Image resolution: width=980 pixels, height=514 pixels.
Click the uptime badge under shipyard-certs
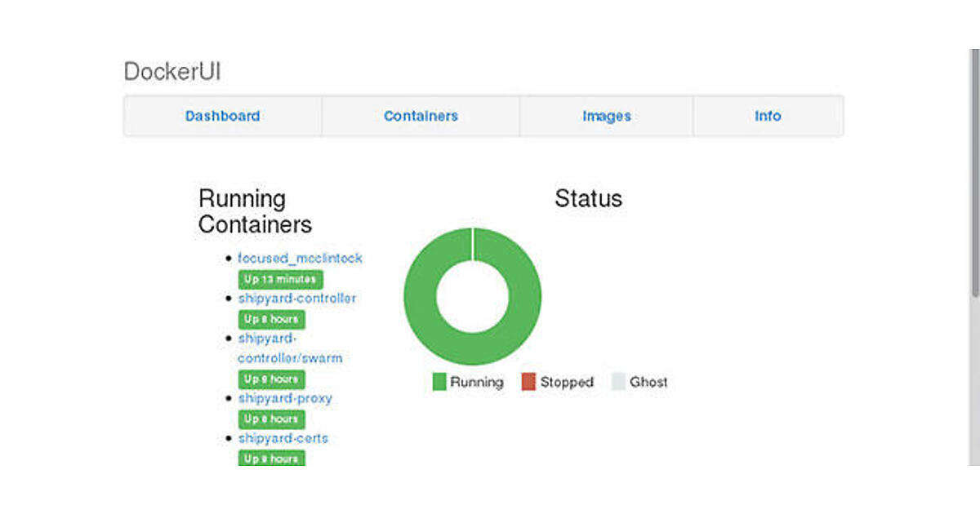pyautogui.click(x=271, y=458)
